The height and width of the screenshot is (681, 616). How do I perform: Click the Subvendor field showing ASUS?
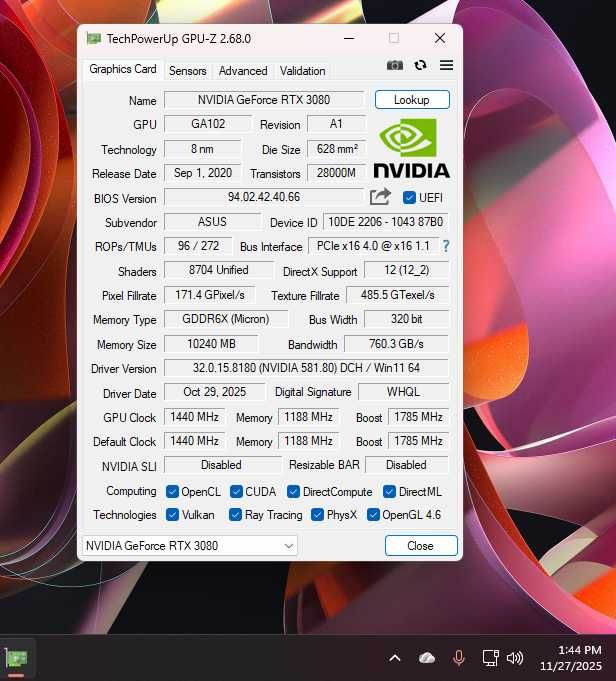[212, 222]
